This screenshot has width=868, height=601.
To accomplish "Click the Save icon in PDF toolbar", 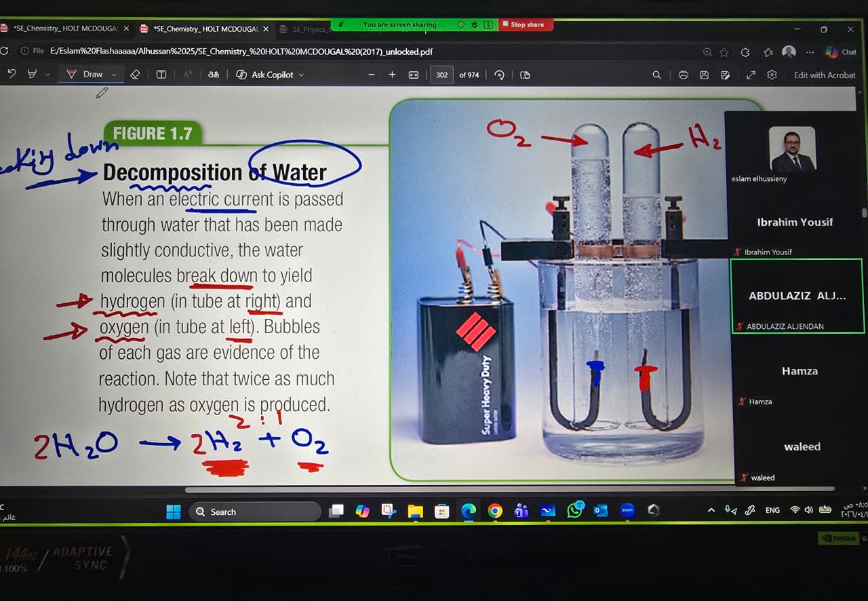I will coord(704,75).
